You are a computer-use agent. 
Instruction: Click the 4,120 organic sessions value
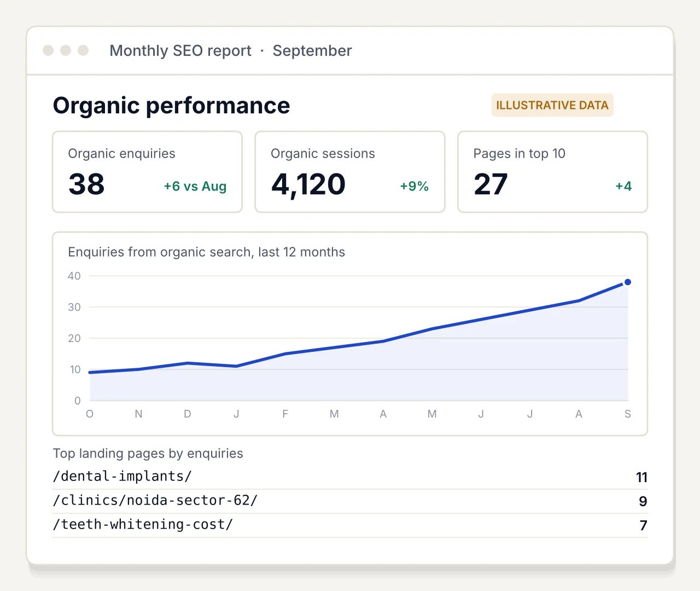(x=308, y=185)
